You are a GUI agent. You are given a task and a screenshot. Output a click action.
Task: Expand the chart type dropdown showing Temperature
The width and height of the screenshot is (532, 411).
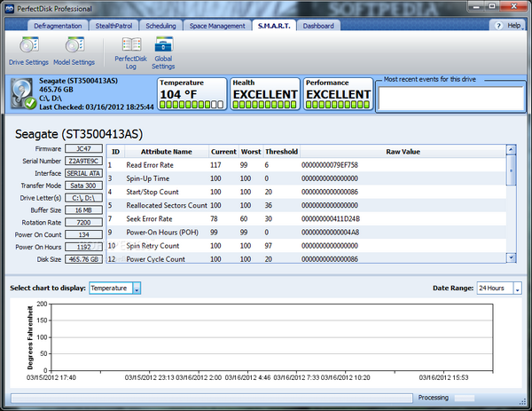137,288
